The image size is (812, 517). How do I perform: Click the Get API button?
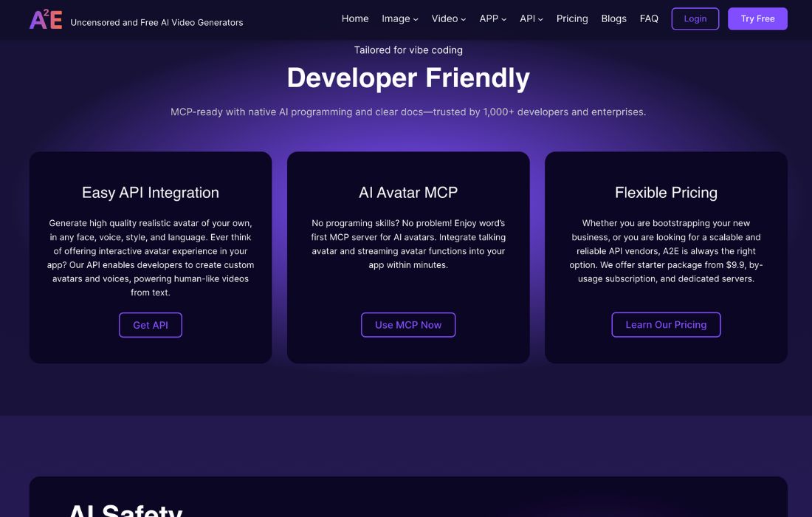(151, 325)
